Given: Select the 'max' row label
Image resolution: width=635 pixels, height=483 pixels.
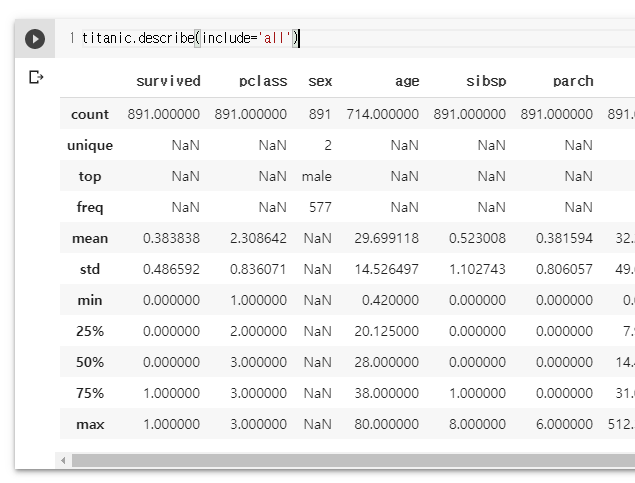Looking at the screenshot, I should click(90, 424).
